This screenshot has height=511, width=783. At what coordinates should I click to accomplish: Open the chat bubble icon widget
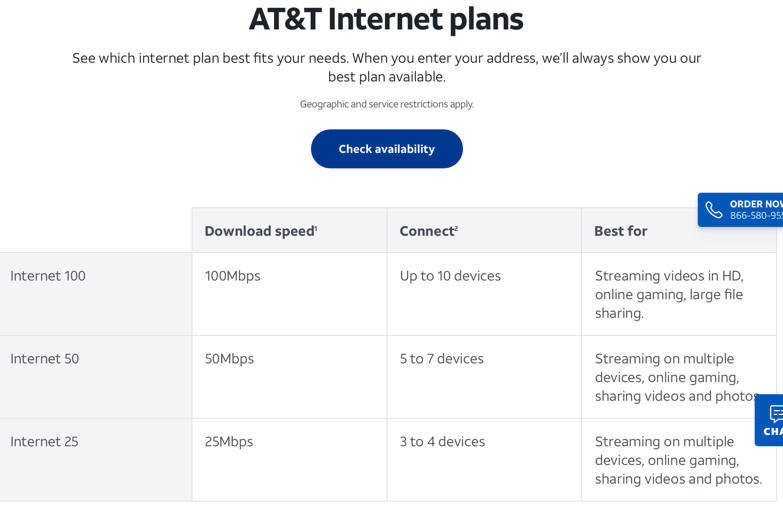(x=776, y=414)
